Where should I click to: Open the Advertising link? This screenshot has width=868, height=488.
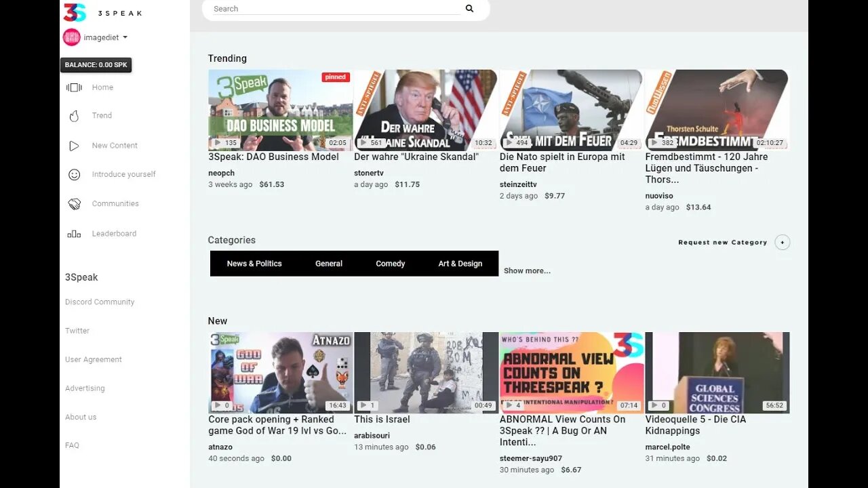click(85, 388)
